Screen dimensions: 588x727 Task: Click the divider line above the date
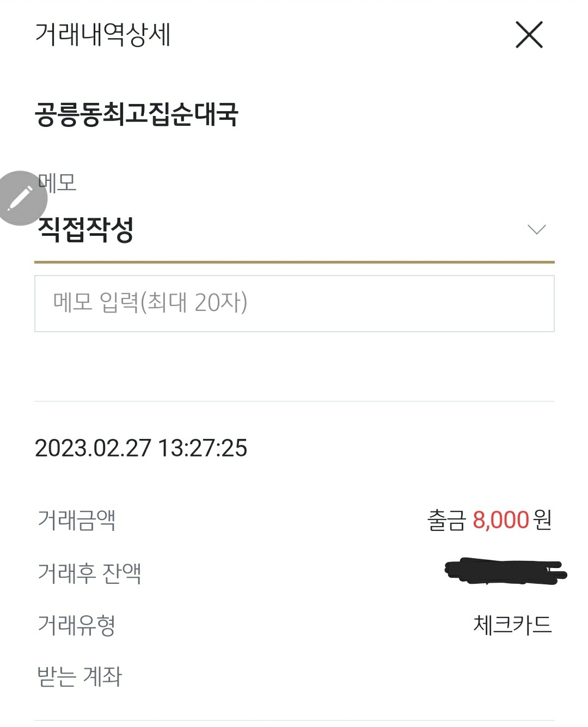coord(294,401)
